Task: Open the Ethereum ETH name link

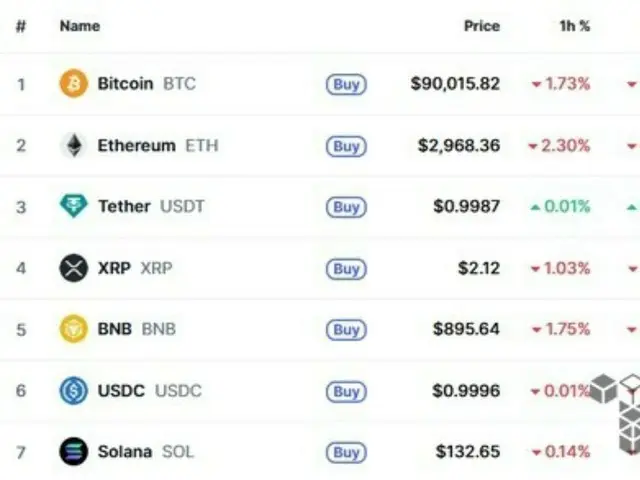Action: click(157, 146)
